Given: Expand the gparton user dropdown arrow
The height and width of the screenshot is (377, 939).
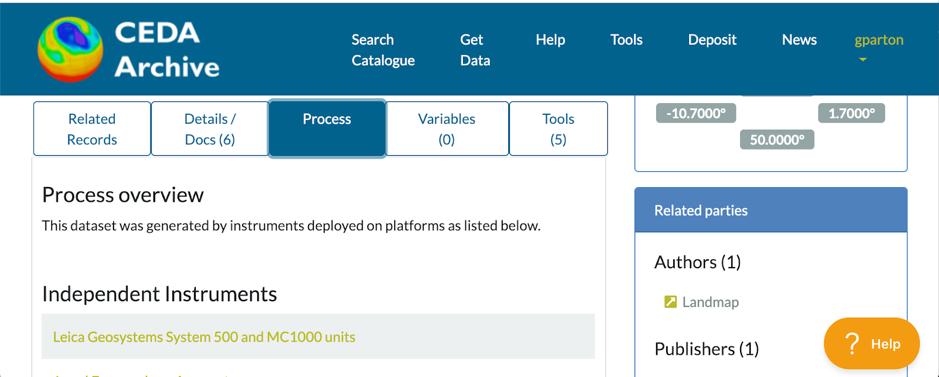Looking at the screenshot, I should pos(863,60).
